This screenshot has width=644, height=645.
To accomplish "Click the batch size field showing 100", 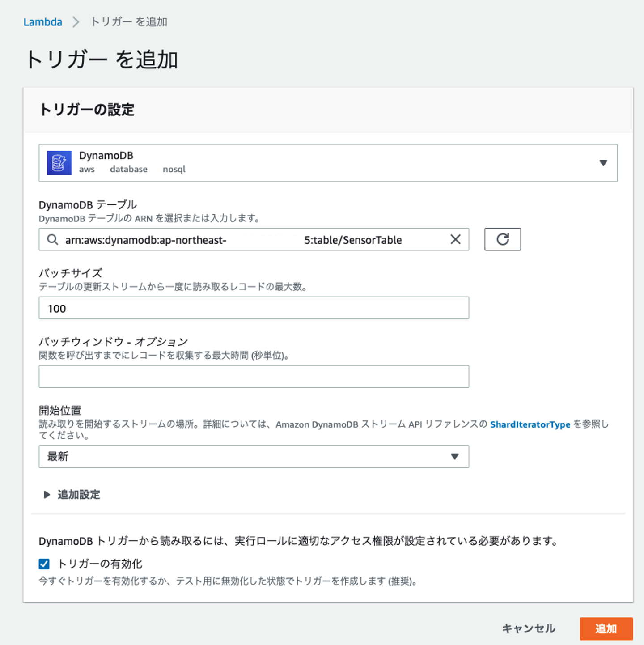I will (254, 308).
